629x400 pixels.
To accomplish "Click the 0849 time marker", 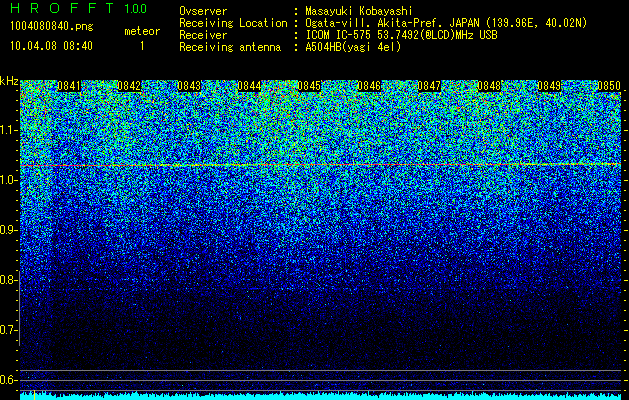I will point(549,86).
